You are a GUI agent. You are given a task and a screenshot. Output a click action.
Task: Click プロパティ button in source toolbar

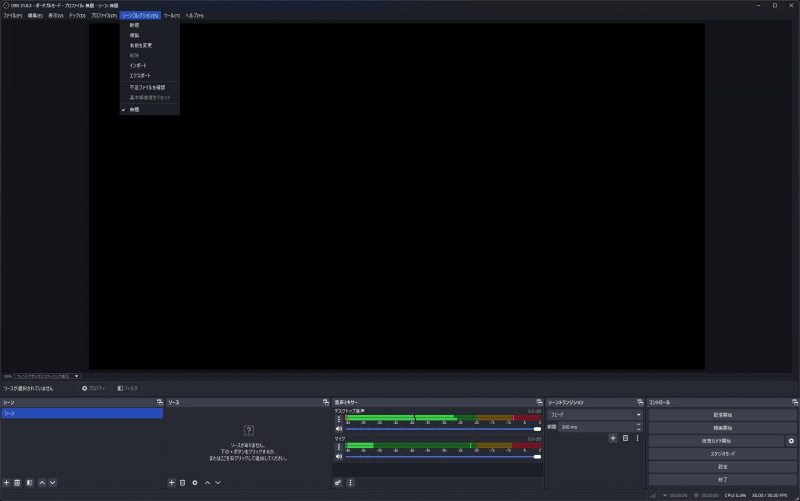93,388
